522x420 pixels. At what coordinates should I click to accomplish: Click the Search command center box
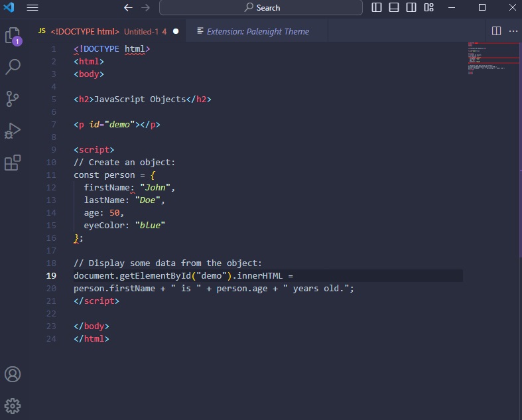[261, 7]
